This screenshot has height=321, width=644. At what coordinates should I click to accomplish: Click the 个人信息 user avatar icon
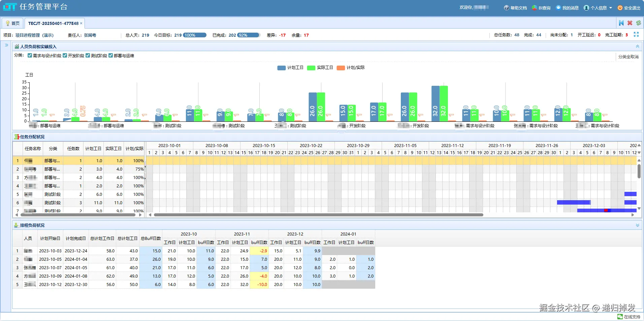click(x=586, y=8)
